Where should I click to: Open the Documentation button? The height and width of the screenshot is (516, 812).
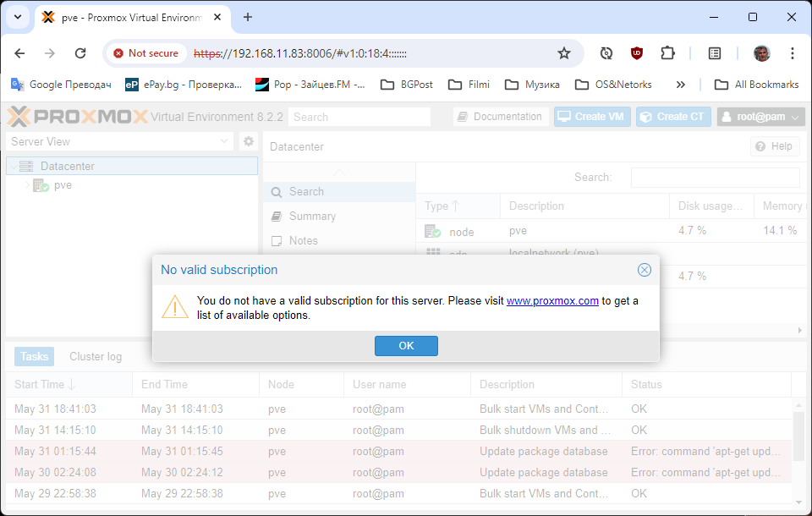point(500,117)
